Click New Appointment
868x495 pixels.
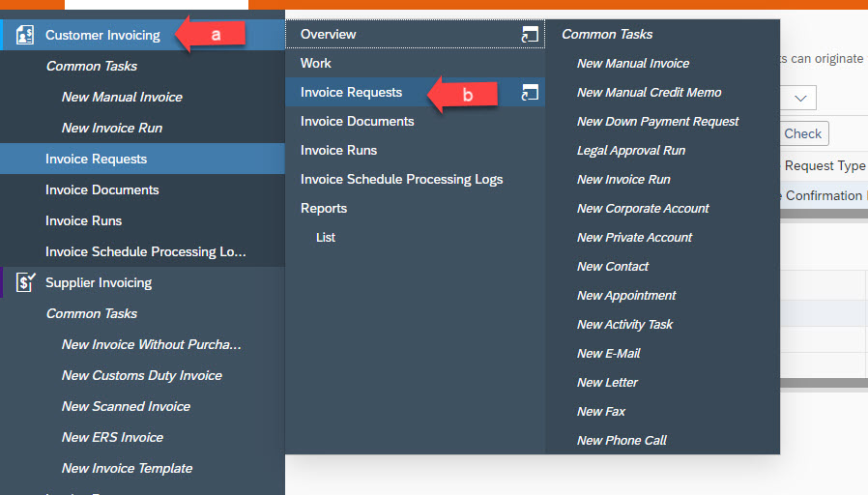(x=626, y=296)
